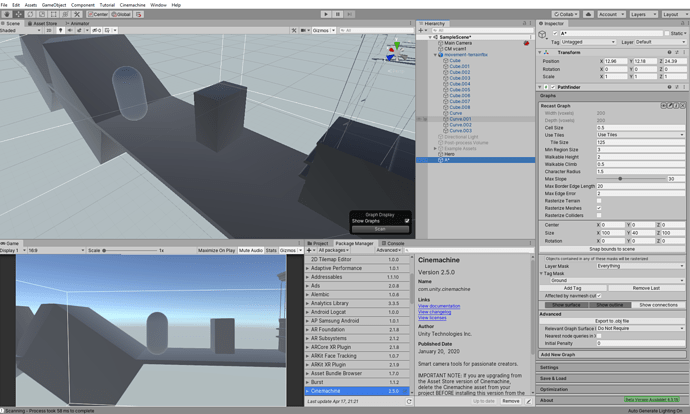Open cloud Services icon next to Collab
Image resolution: width=690 pixels, height=414 pixels.
click(588, 14)
